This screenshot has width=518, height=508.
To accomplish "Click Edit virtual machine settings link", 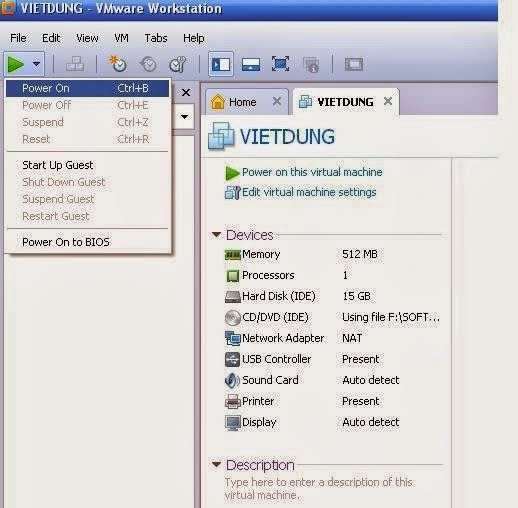I will (x=309, y=192).
